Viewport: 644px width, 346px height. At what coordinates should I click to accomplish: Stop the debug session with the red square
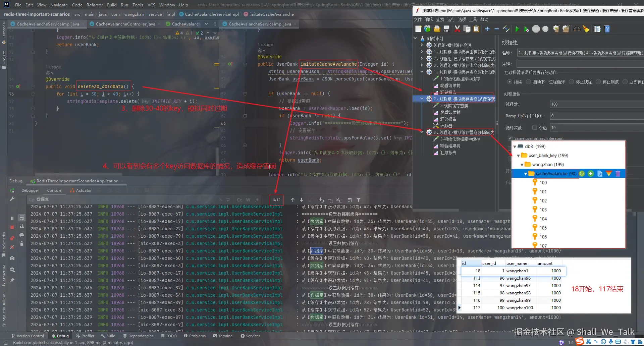point(12,227)
